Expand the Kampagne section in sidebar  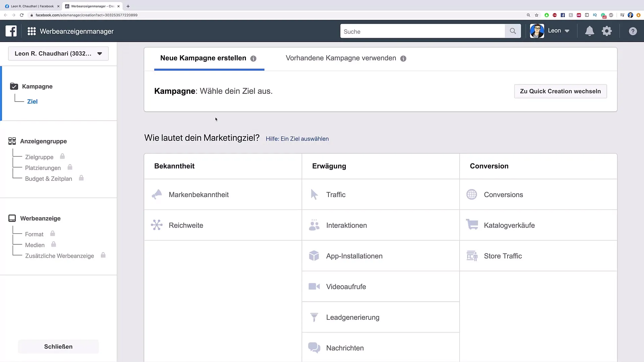click(37, 86)
